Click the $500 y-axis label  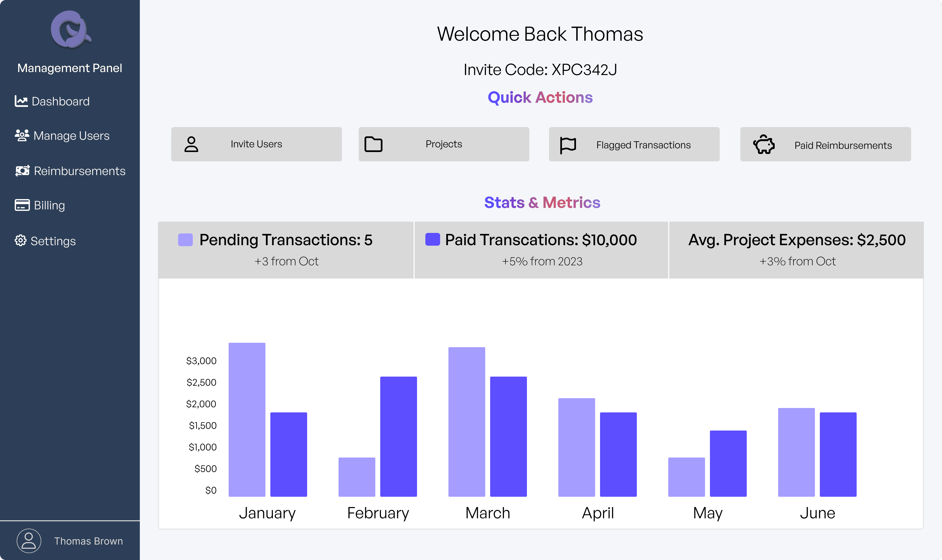click(206, 468)
